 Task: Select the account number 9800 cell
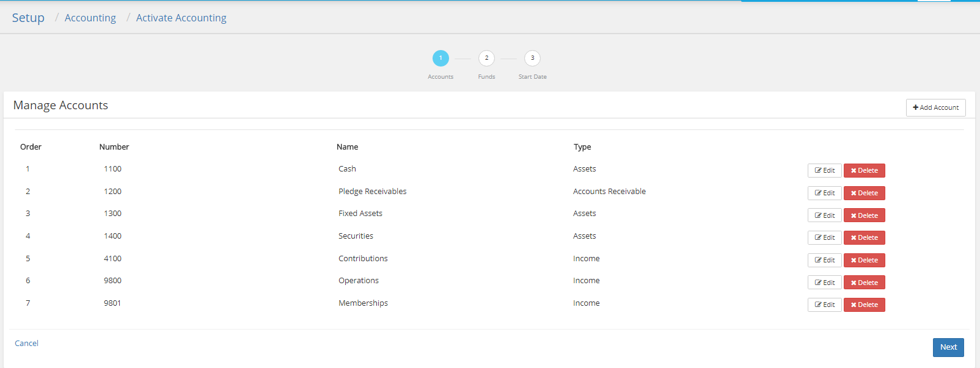pos(112,280)
